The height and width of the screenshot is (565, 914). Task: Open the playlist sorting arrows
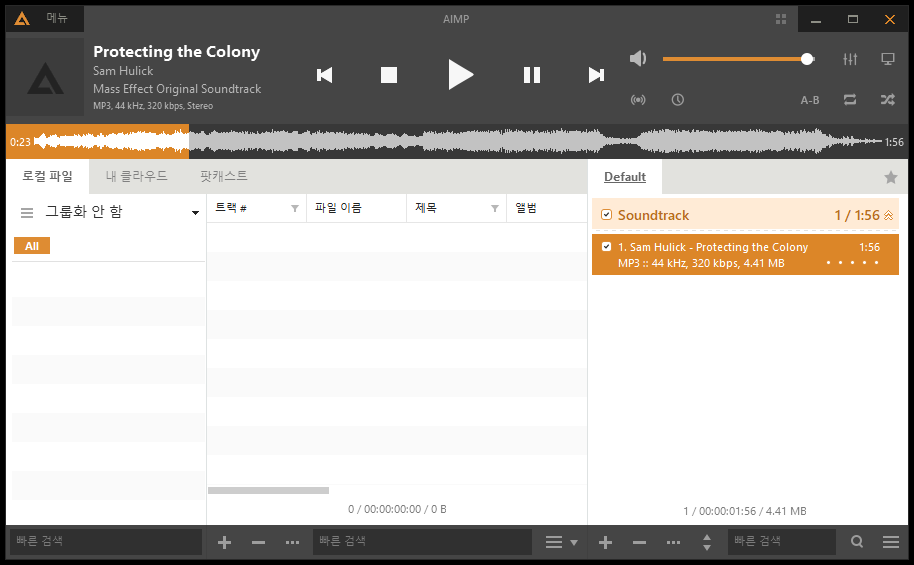706,543
